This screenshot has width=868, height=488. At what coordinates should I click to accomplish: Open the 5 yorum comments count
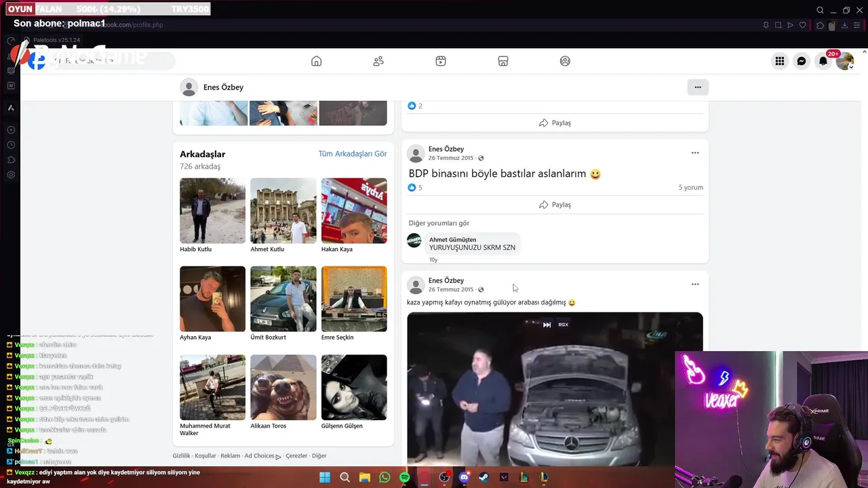coord(690,188)
